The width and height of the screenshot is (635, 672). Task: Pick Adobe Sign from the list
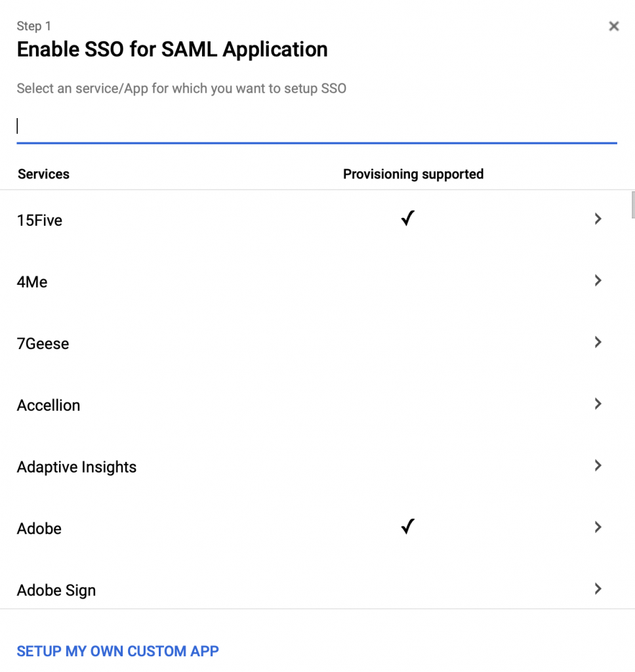point(56,591)
